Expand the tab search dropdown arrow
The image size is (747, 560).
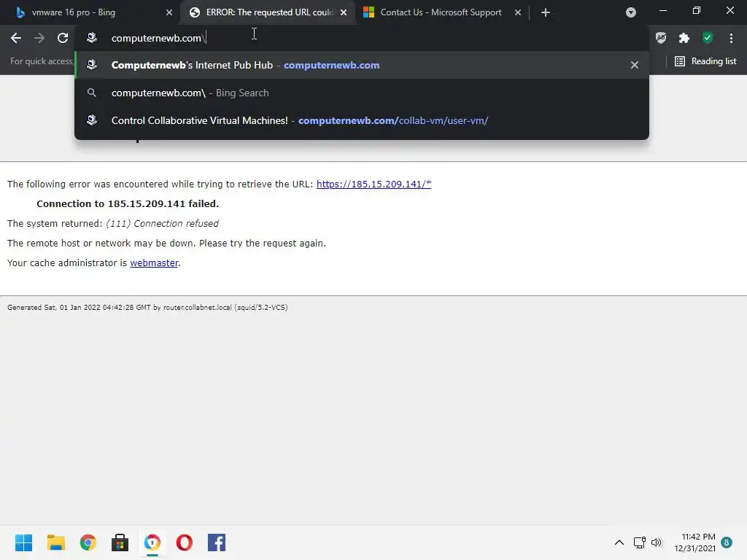(631, 12)
